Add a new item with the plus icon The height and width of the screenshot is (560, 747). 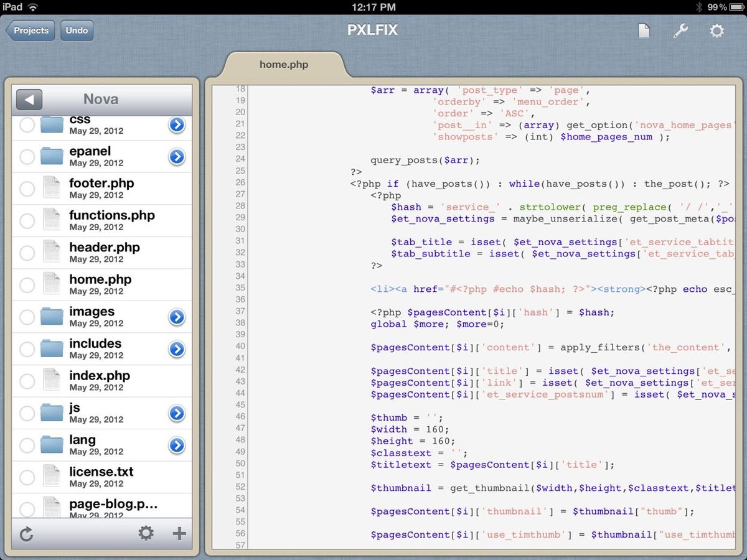(179, 533)
